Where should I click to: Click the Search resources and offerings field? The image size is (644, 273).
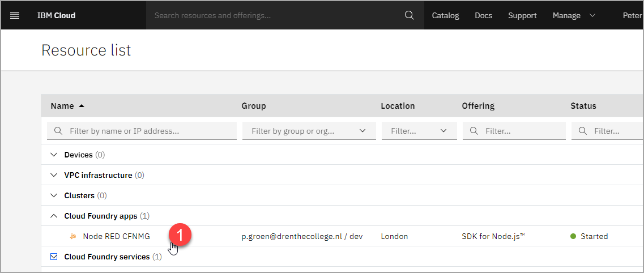pyautogui.click(x=275, y=16)
